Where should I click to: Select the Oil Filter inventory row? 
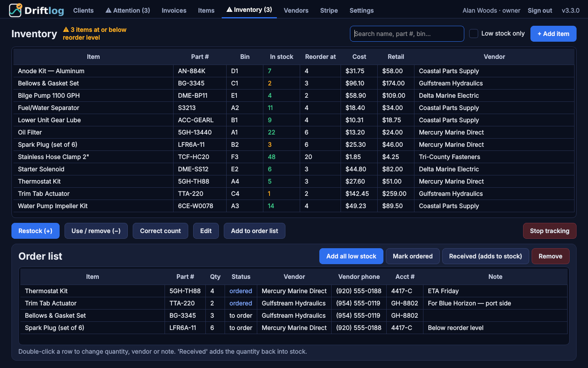pyautogui.click(x=294, y=132)
